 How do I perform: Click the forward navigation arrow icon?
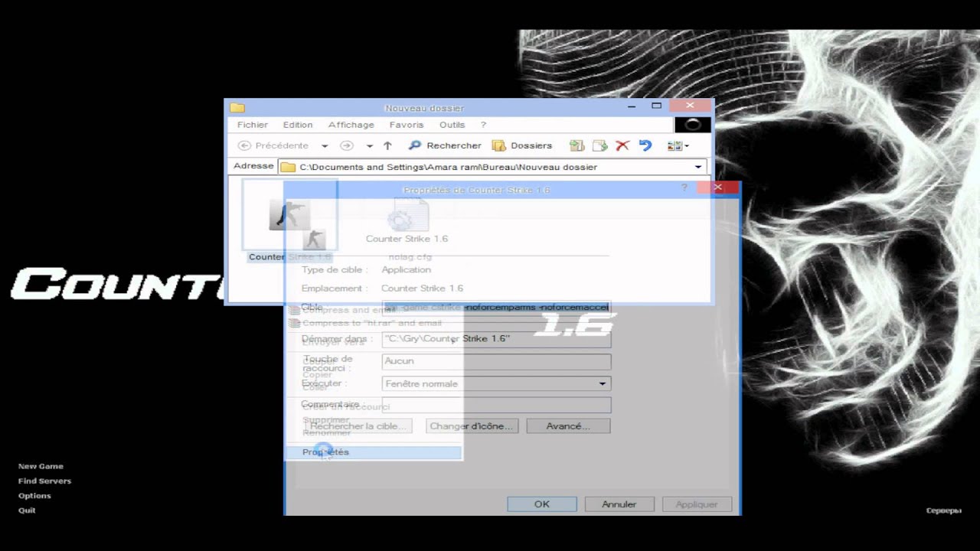click(347, 145)
